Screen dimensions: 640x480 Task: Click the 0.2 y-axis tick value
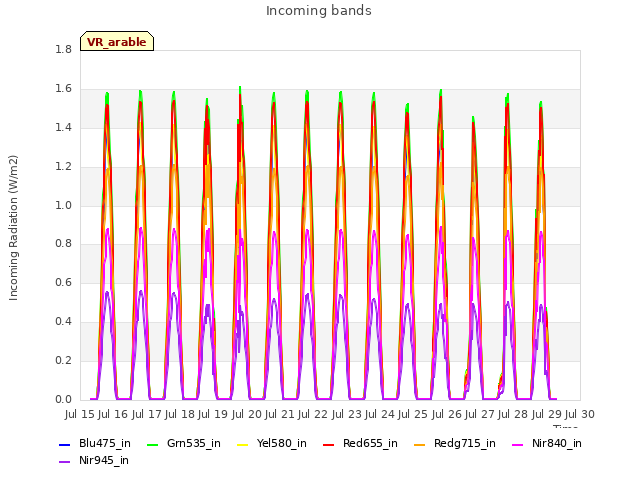coord(63,360)
